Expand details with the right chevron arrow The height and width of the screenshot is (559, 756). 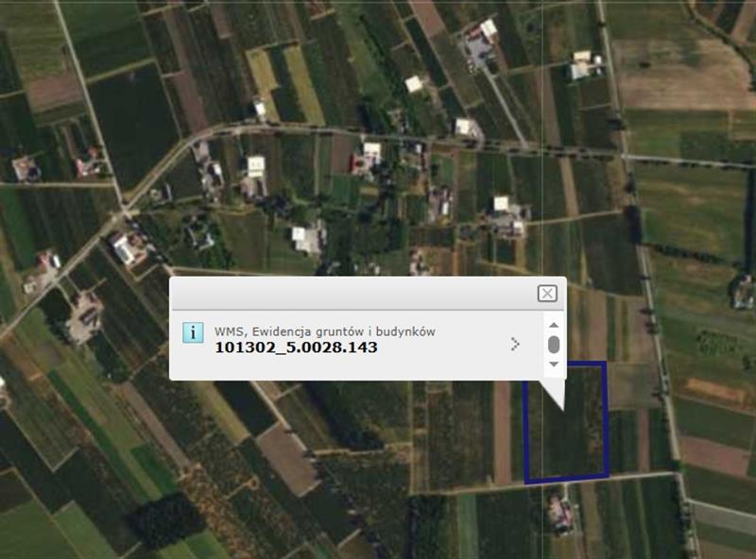click(x=515, y=344)
